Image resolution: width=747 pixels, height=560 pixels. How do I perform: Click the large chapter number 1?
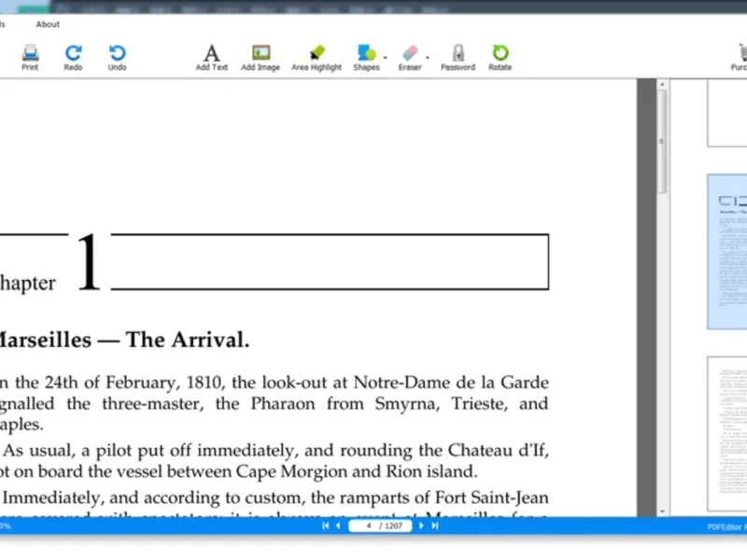(x=89, y=261)
